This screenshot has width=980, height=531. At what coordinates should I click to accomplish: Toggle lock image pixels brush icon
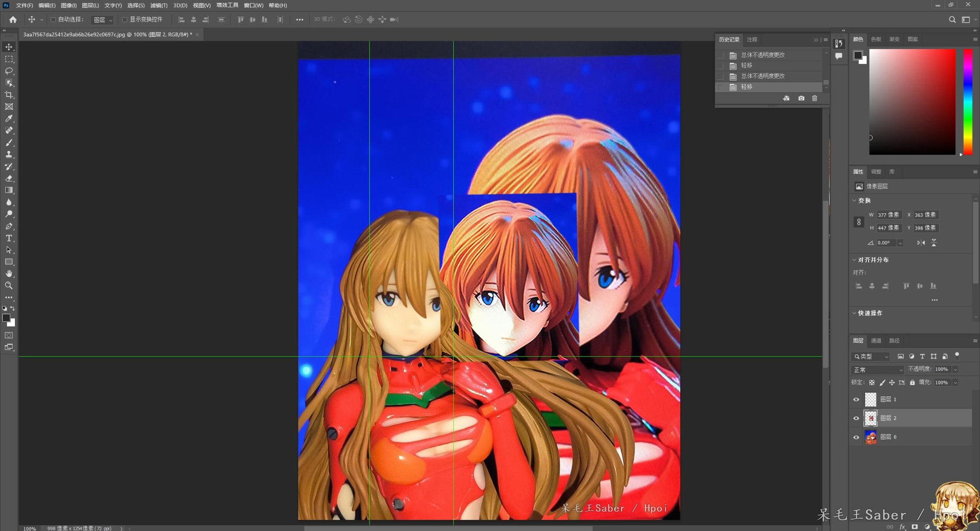click(882, 383)
